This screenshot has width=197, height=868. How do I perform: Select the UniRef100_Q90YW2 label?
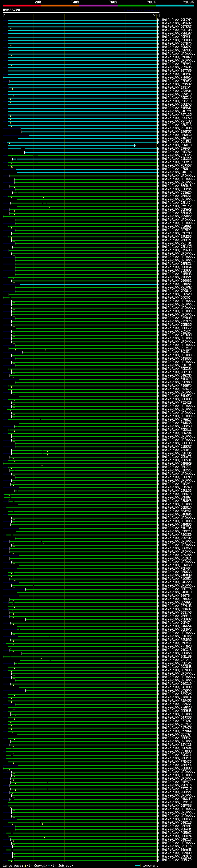pos(177,538)
